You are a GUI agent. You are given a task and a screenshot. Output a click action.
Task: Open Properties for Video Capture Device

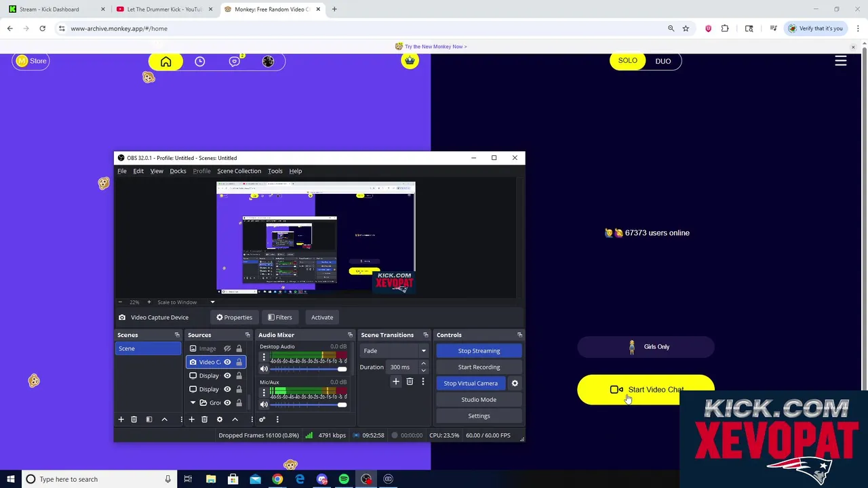point(234,317)
